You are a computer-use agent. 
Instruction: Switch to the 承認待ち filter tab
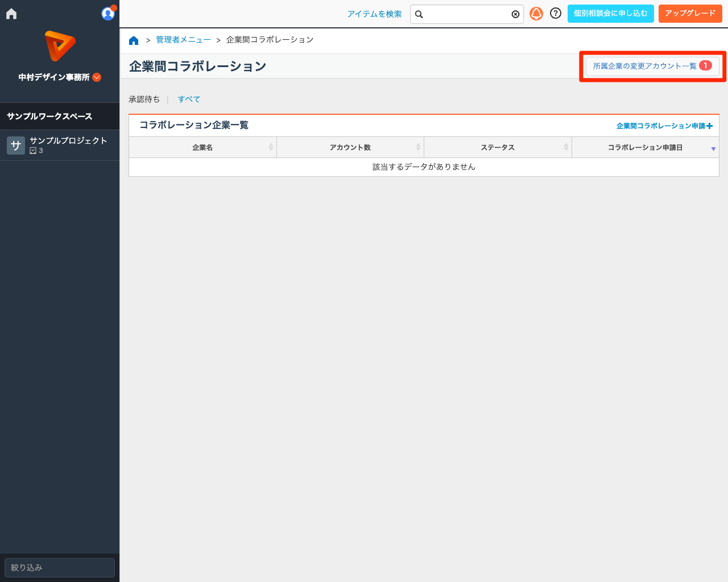[144, 99]
